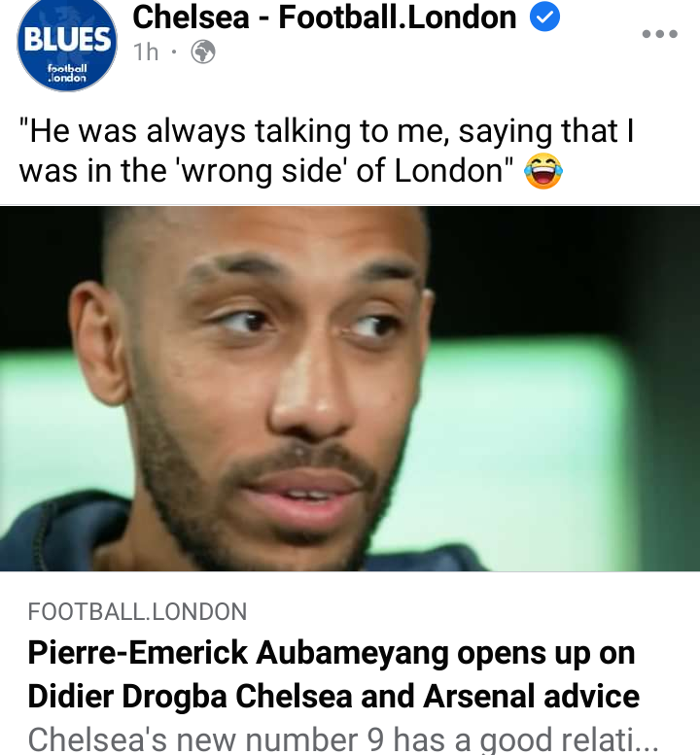Click the headline line 'Didier Drogba Chelsea and Arsenal advice'
The width and height of the screenshot is (700, 755).
tap(333, 697)
